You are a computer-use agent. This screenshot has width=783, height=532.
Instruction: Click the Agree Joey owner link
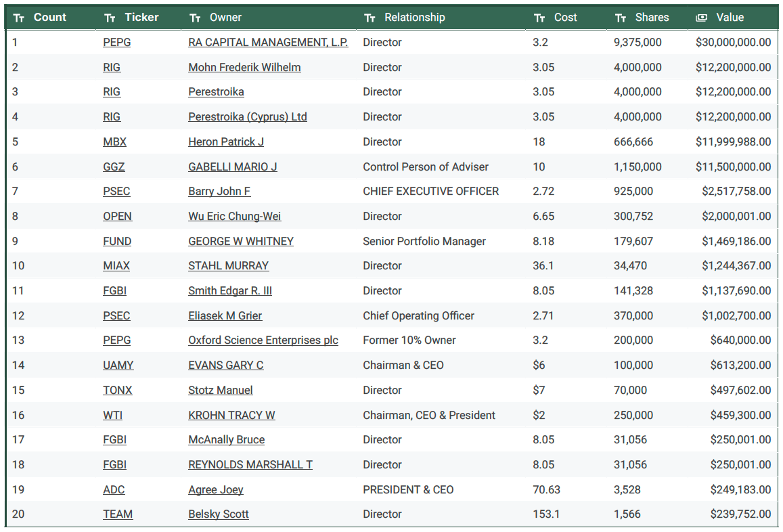[215, 490]
